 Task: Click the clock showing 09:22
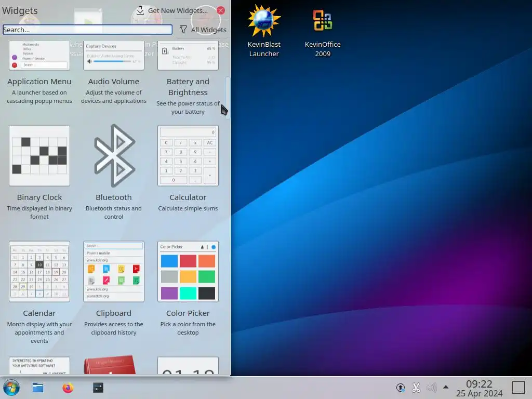(479, 388)
